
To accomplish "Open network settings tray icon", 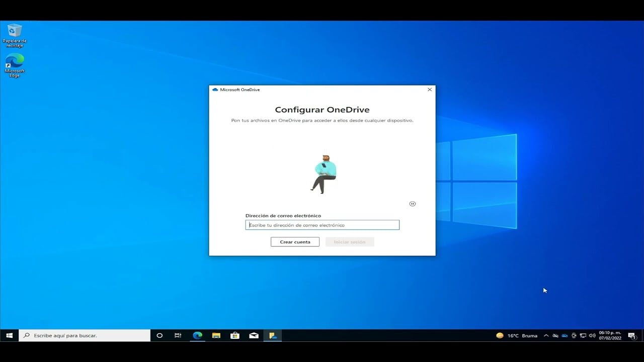I will 583,335.
